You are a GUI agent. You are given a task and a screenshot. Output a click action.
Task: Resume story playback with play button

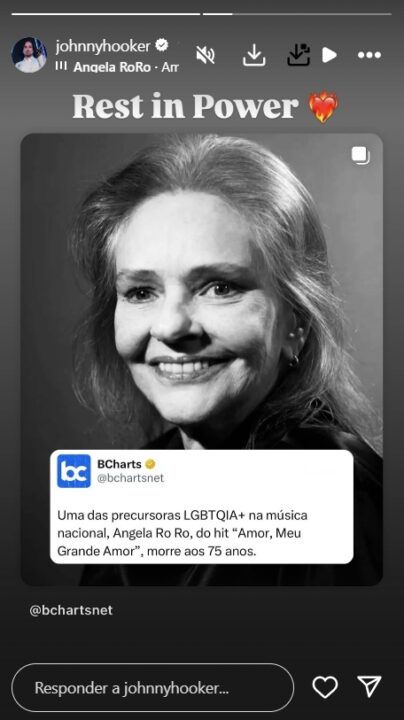[329, 55]
